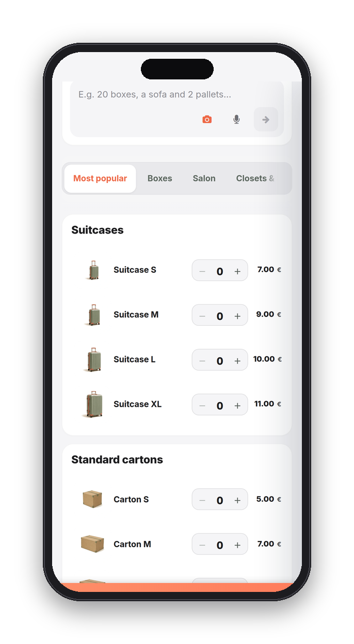Click the Suitcase S thumbnail image

point(93,270)
